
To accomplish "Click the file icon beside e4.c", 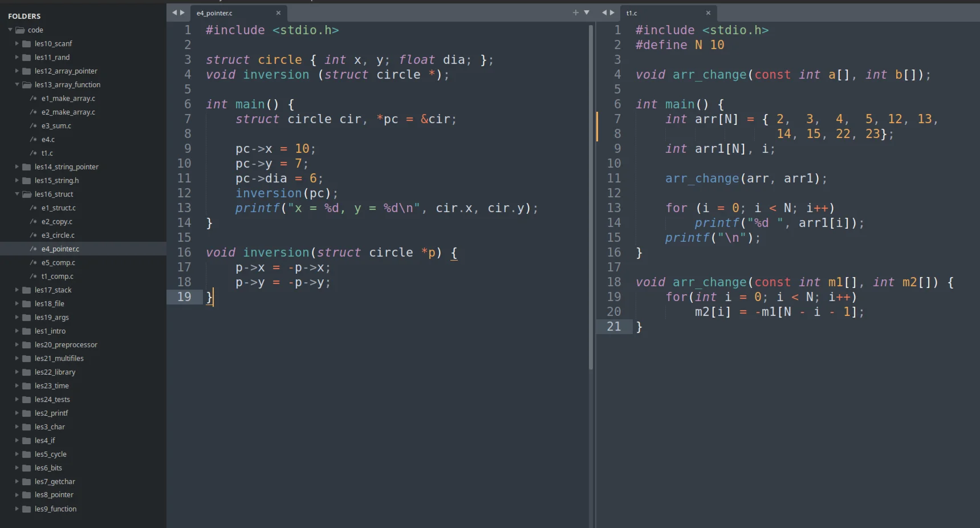I will [34, 140].
